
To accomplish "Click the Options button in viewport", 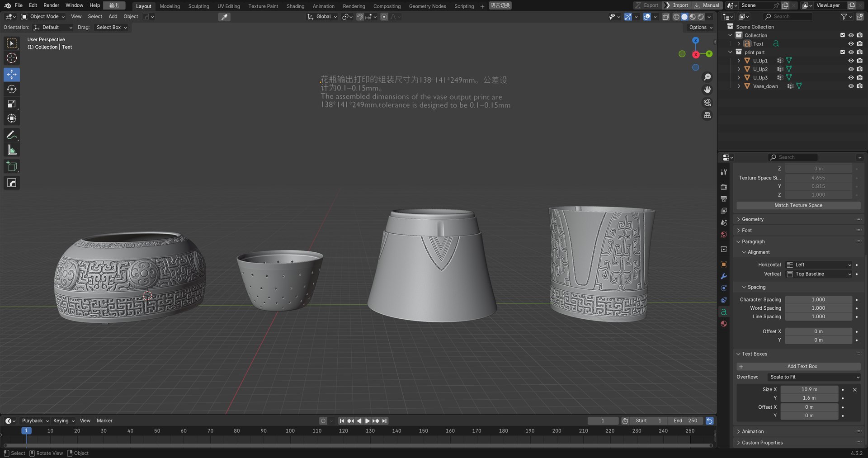I will click(700, 28).
